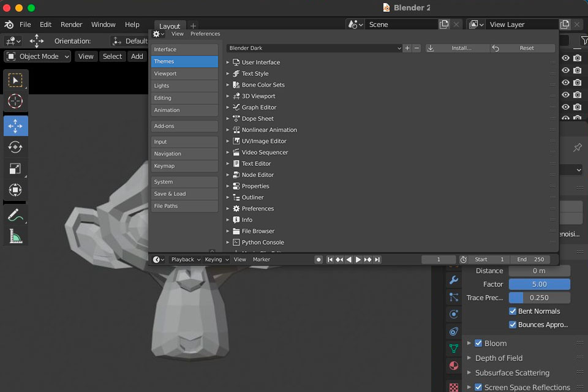Open the Object Constraints properties tab icon
Viewport: 588px width, 392px height.
point(454,331)
